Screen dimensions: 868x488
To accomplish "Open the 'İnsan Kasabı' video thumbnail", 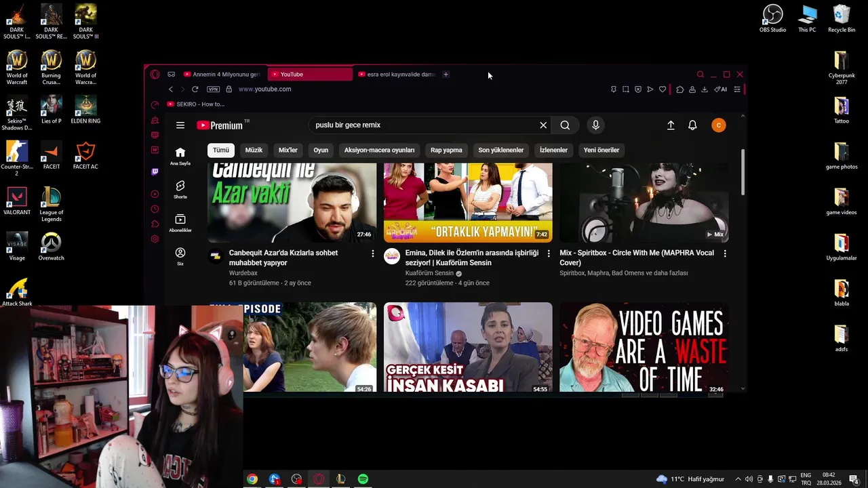I will click(x=468, y=347).
